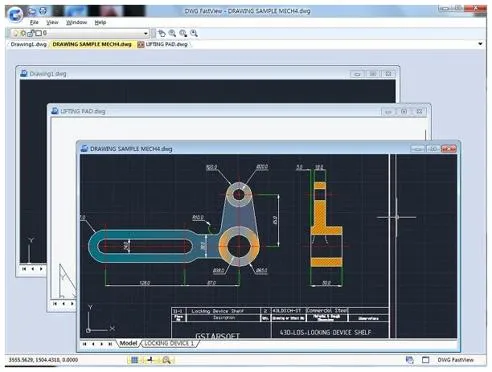Open the Help menu
Image resolution: width=492 pixels, height=372 pixels.
(100, 22)
